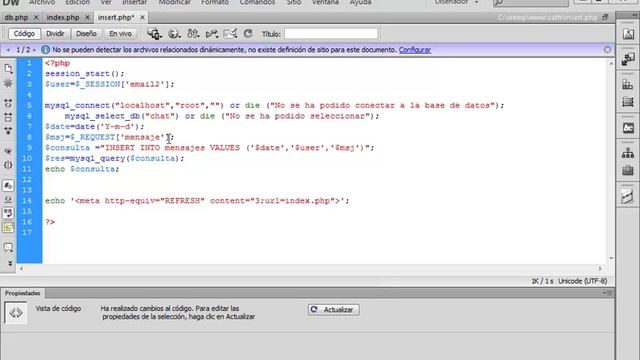Click the Actualizar button
This screenshot has height=360, width=640.
[x=333, y=310]
